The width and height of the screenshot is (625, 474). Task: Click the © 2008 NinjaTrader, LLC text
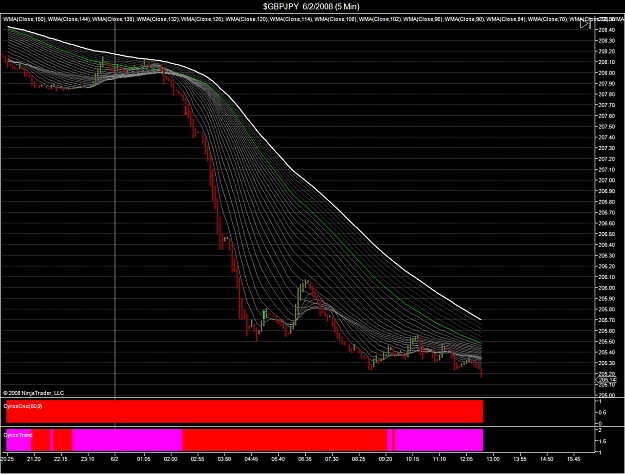point(33,393)
